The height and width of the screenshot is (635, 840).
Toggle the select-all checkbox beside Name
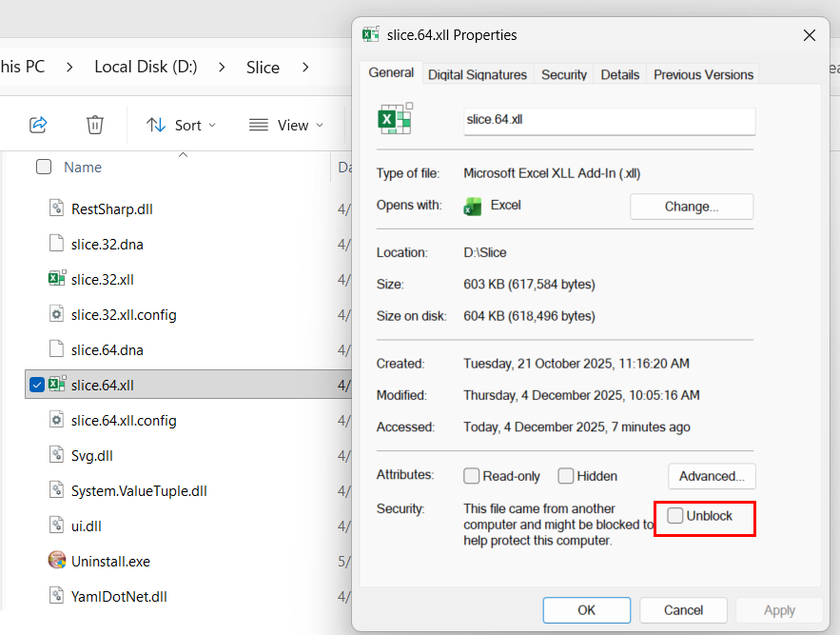tap(44, 167)
